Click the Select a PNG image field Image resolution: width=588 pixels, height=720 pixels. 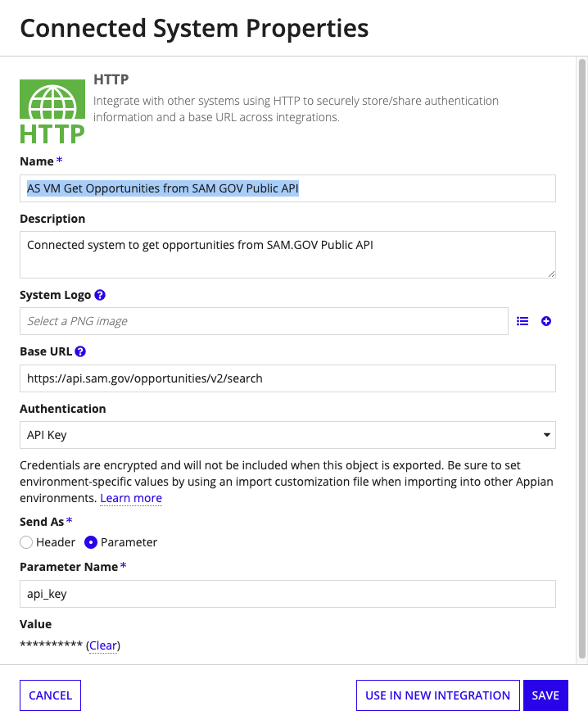(264, 321)
